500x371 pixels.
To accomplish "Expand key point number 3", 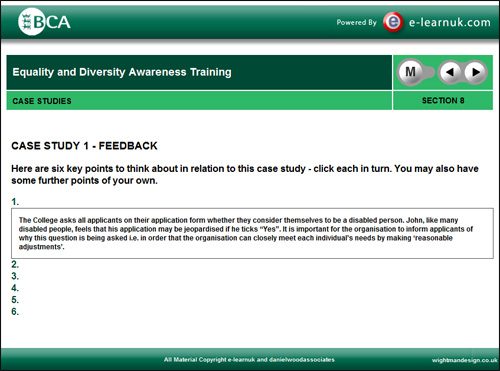I will pyautogui.click(x=15, y=276).
